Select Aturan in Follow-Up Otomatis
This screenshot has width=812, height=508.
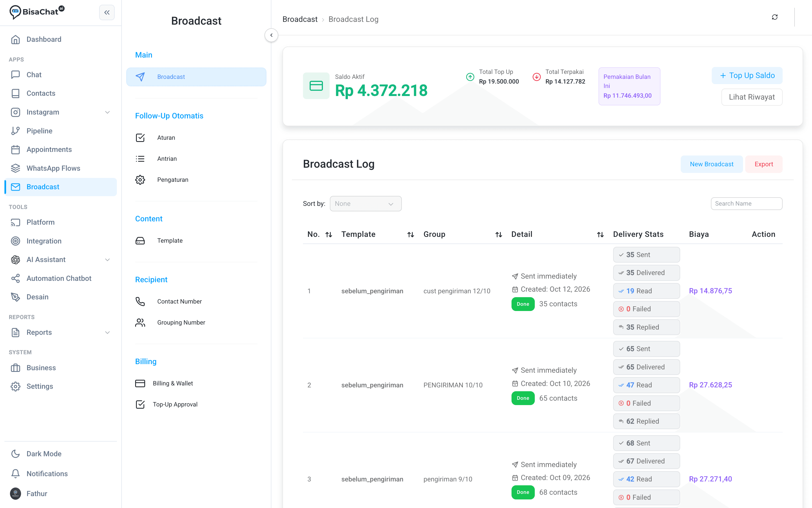pos(196,138)
